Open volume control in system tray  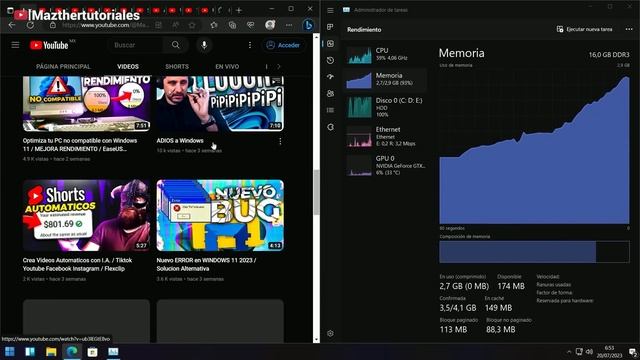(589, 351)
